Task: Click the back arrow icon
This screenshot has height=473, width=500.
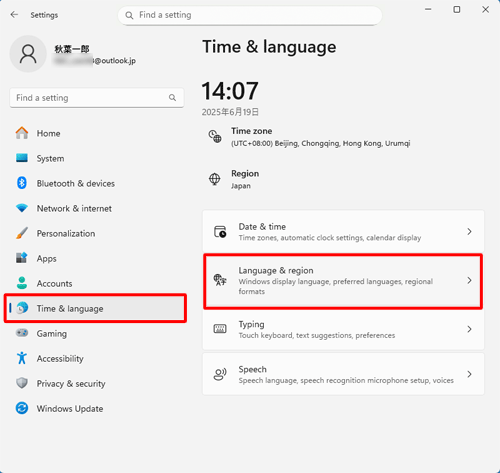Action: pos(14,15)
